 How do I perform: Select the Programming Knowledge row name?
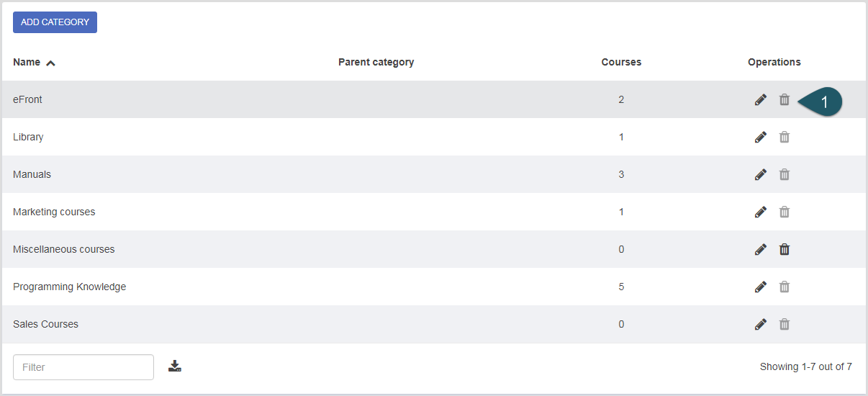69,287
